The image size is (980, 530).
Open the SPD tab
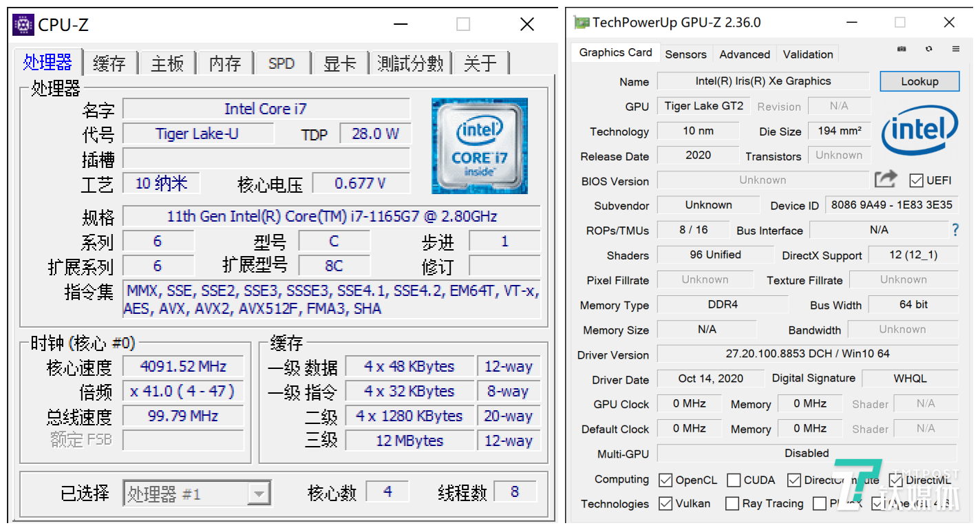[281, 63]
